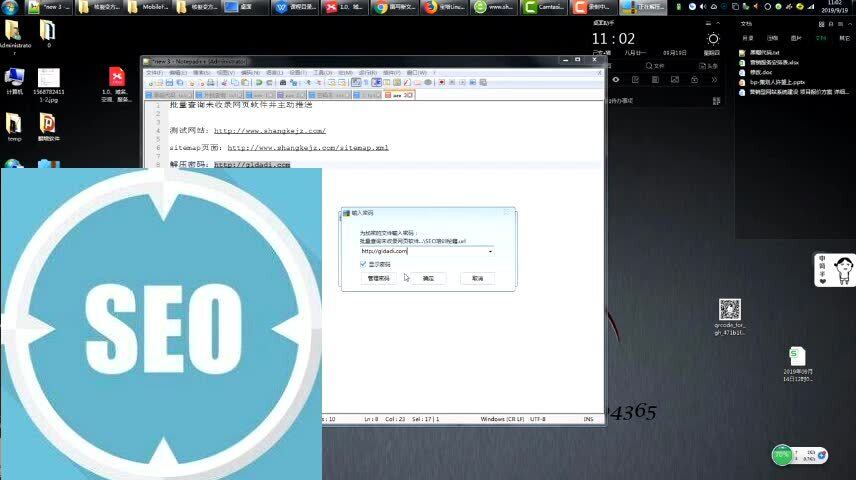Screen dimensions: 856x480
Task: Click the red Record Macro icon
Action: pyautogui.click(x=442, y=82)
